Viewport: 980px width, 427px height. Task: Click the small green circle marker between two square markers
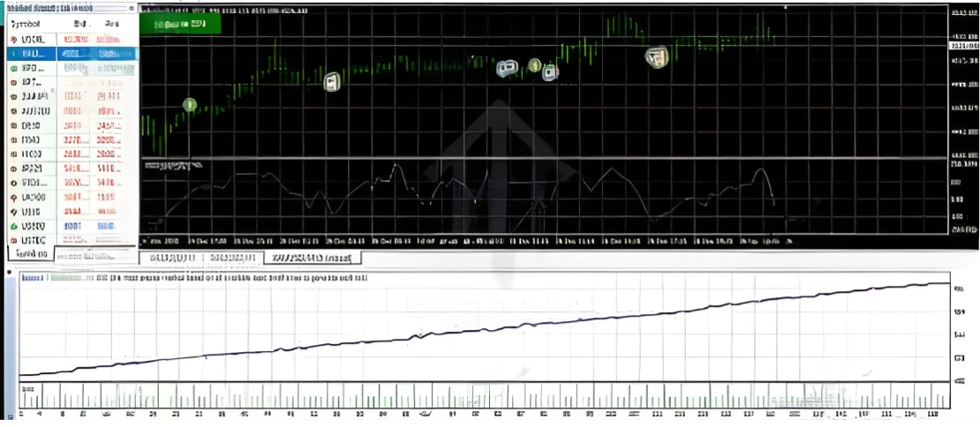coord(534,65)
